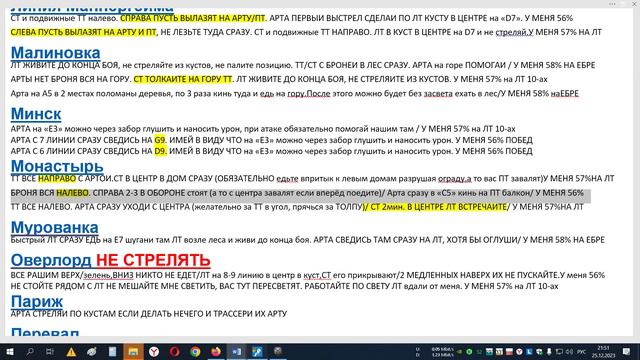Open Windows Security tray icon
The height and width of the screenshot is (360, 640).
tap(539, 352)
